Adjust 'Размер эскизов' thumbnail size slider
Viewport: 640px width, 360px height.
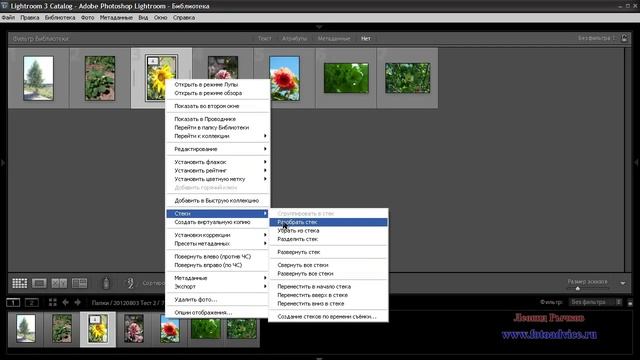[x=578, y=289]
